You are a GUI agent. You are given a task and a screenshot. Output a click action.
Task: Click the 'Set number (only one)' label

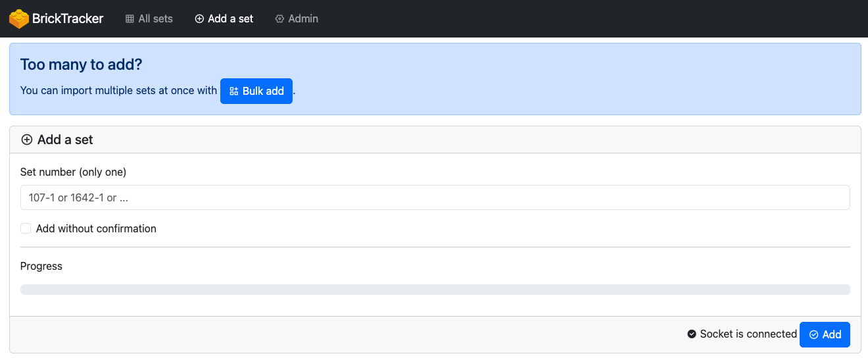[x=73, y=172]
